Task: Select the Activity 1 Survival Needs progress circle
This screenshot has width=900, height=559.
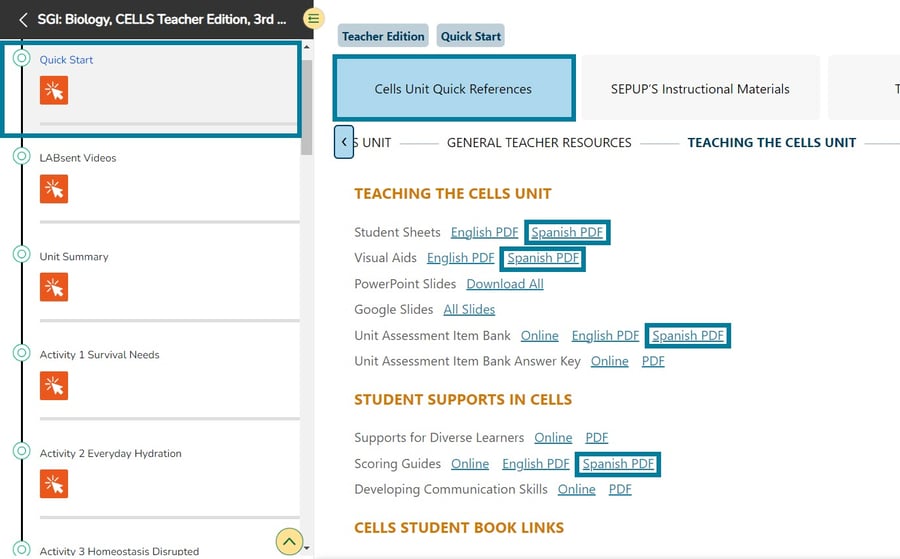Action: [21, 353]
